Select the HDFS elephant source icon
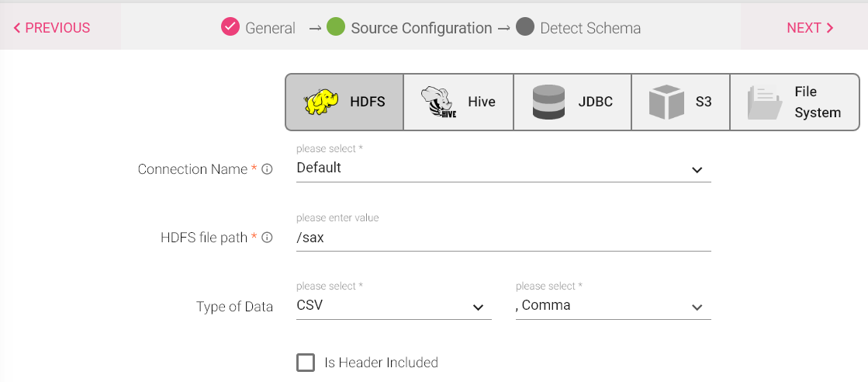 [x=321, y=102]
